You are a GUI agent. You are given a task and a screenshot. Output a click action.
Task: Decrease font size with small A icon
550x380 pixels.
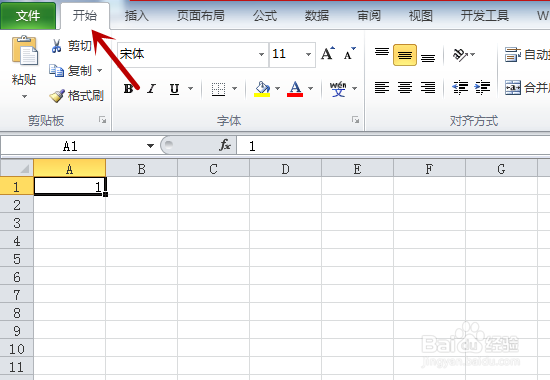coord(350,54)
